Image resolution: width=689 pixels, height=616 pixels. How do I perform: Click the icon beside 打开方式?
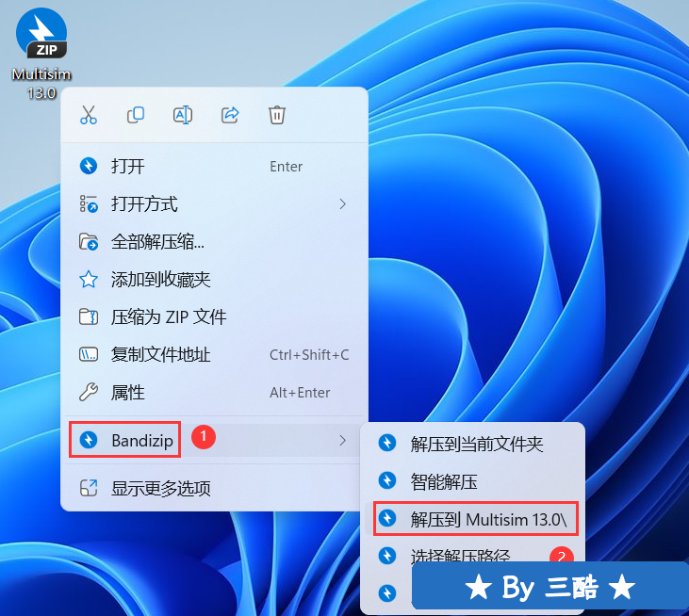tap(89, 203)
